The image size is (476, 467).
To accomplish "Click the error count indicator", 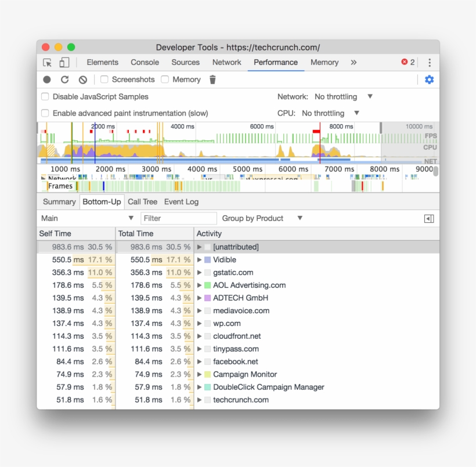I will [407, 62].
